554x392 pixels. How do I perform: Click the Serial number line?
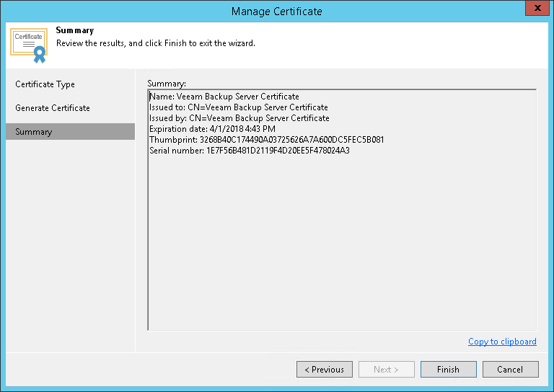(249, 151)
